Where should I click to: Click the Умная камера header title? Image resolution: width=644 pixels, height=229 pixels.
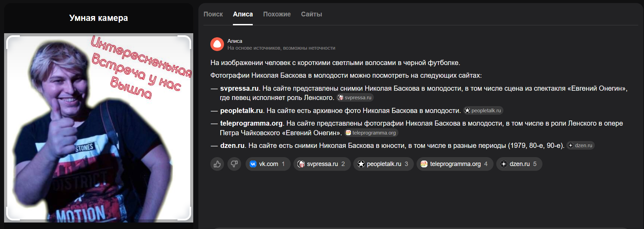point(98,18)
